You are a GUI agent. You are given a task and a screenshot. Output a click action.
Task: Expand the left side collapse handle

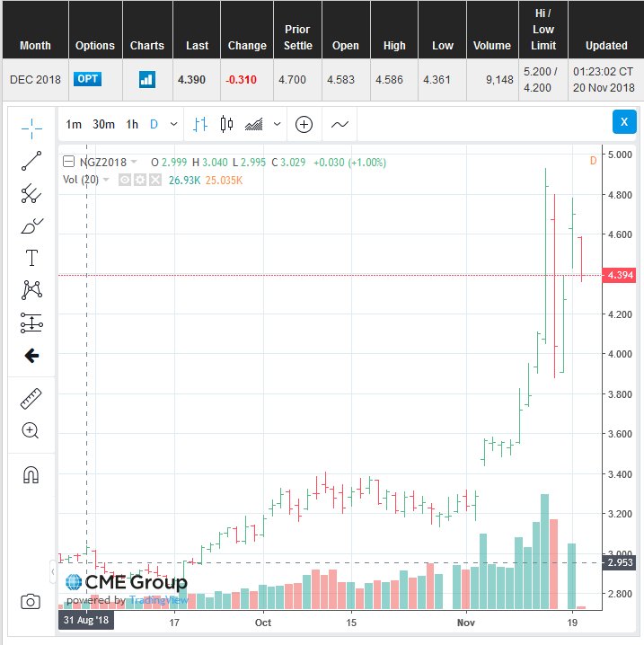53,571
